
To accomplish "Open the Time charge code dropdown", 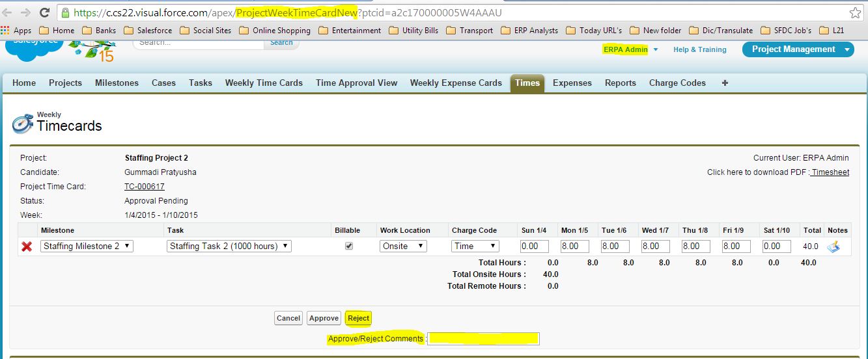I will pos(475,246).
